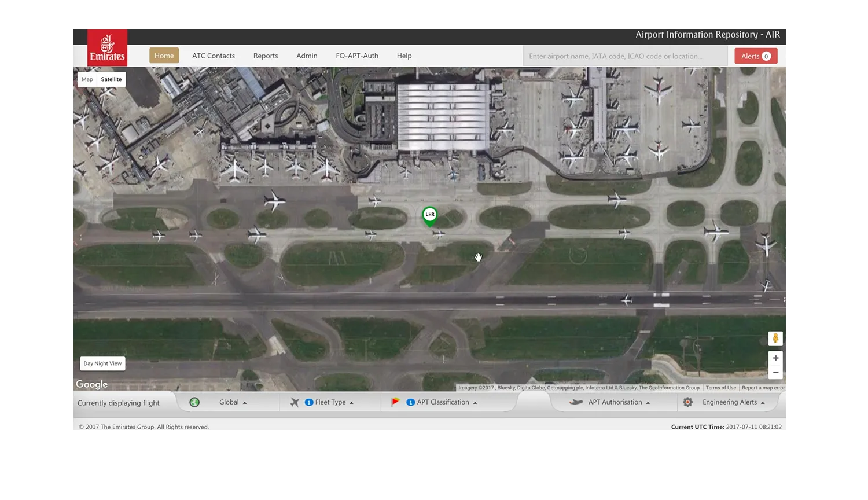Switch map to Map view
Viewport: 868px width, 500px height.
point(87,79)
